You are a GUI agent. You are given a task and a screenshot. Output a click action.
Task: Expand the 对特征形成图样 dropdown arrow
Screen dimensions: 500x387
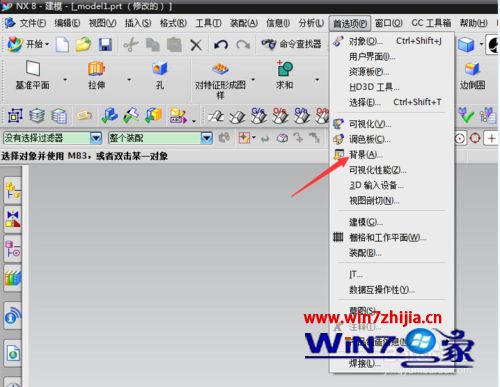point(253,80)
